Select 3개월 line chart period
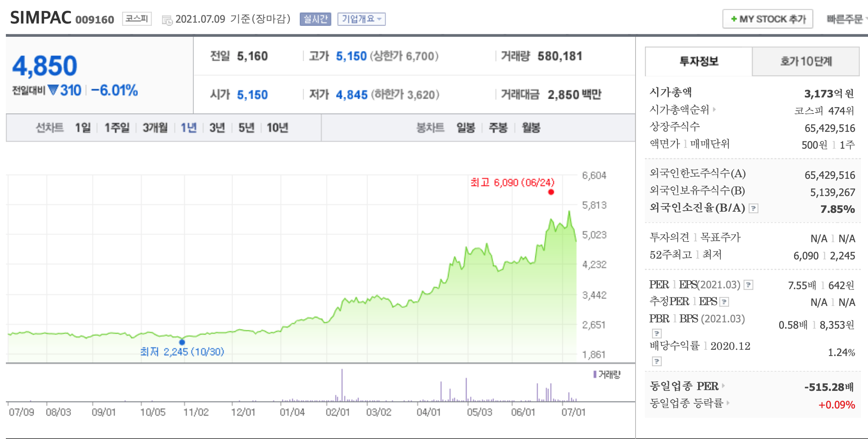Viewport: 868px width, 439px height. (155, 128)
